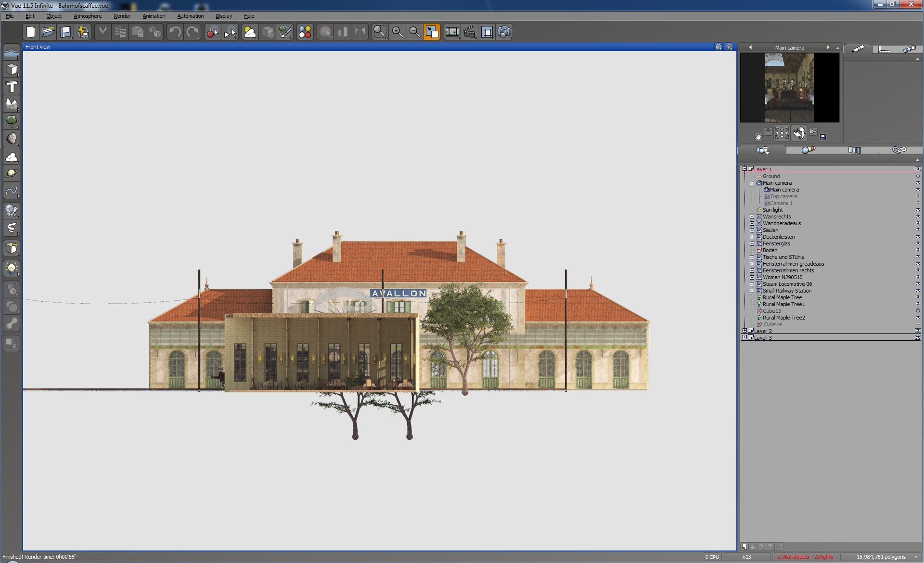Toggle visibility of Rural Maple Tree2
Screen dimensions: 924x563
click(917, 318)
